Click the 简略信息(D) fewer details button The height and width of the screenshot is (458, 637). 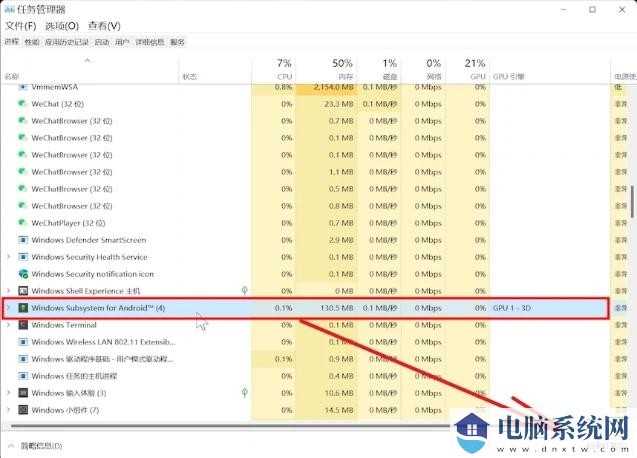point(36,446)
